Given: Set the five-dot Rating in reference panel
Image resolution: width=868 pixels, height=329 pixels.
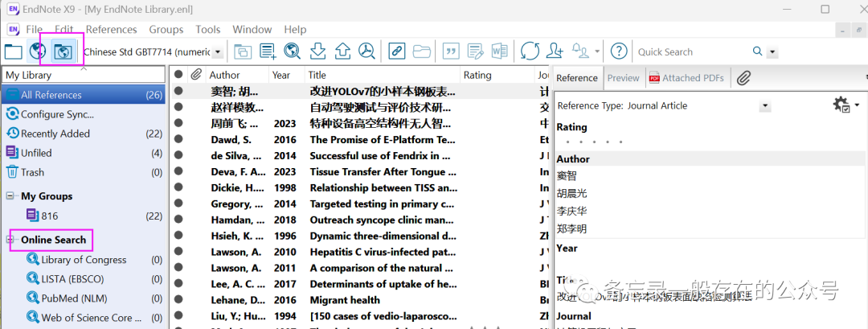Looking at the screenshot, I should pyautogui.click(x=595, y=142).
